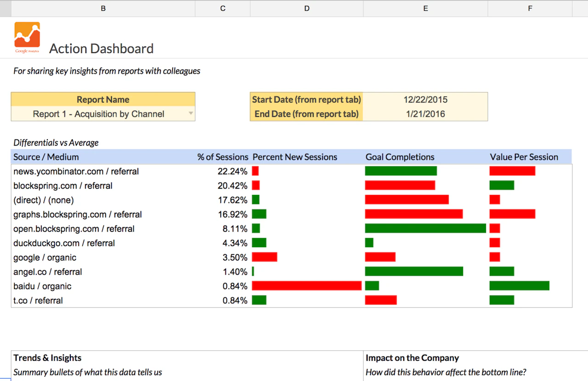Image resolution: width=588 pixels, height=381 pixels.
Task: Click angel.co's green Goal Completions bar
Action: pos(414,272)
